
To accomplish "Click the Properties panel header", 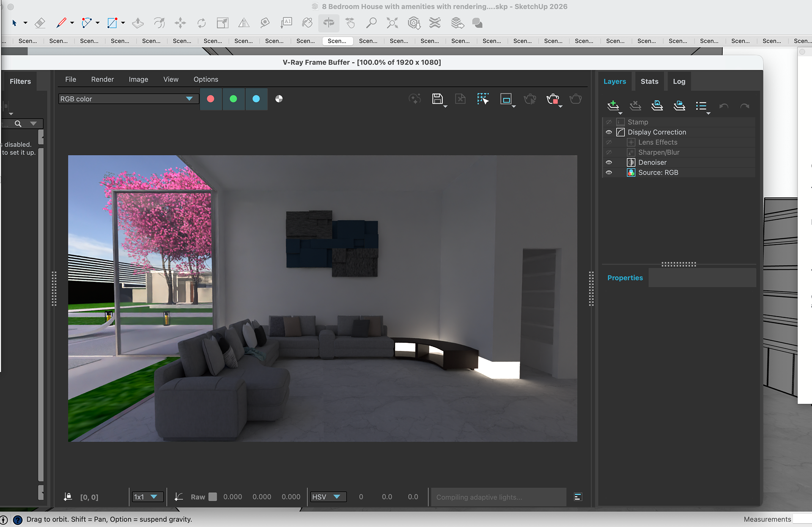I will click(625, 278).
